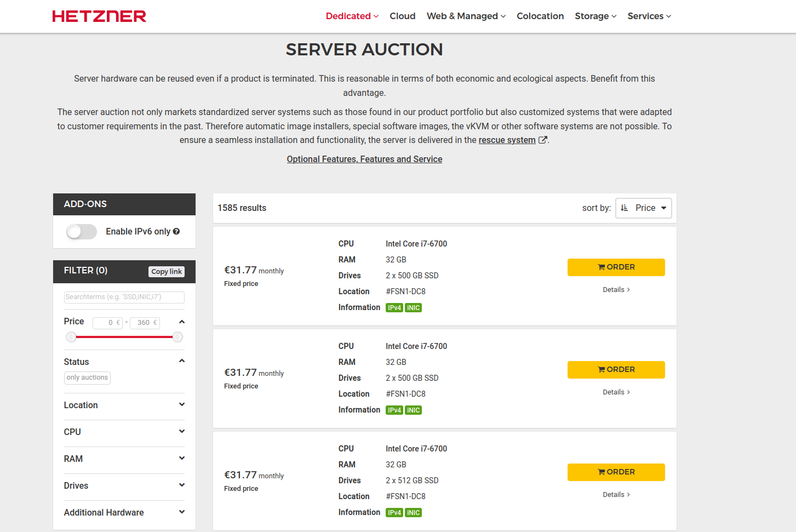The width and height of the screenshot is (796, 532).
Task: Click the maximum price input field
Action: (145, 323)
